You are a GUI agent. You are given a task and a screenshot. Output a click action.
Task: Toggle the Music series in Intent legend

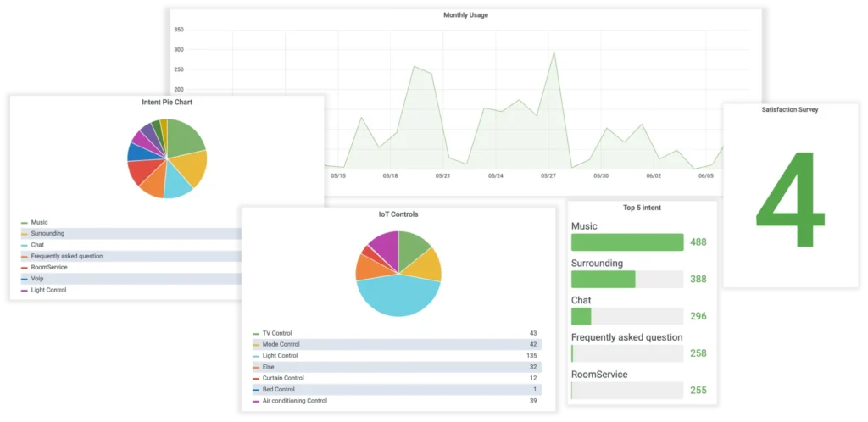(x=39, y=222)
